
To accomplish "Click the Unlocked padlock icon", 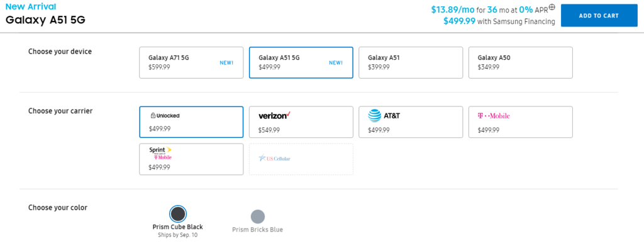I will coord(153,115).
